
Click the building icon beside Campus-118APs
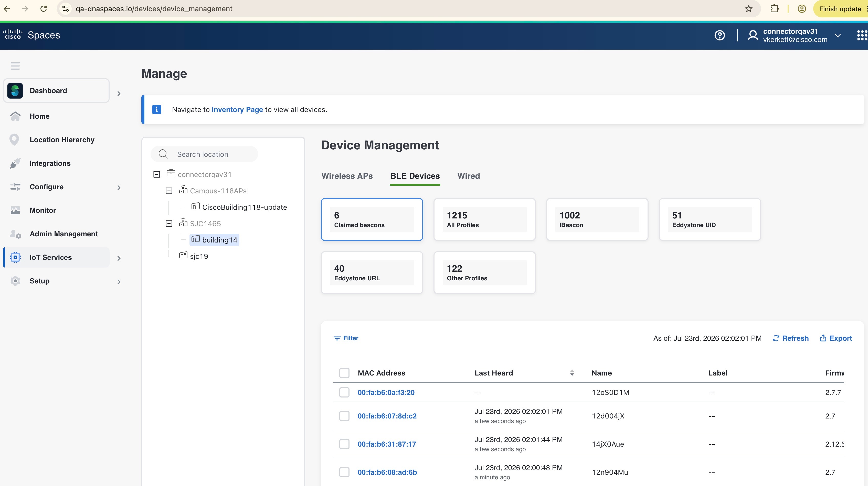click(x=183, y=190)
